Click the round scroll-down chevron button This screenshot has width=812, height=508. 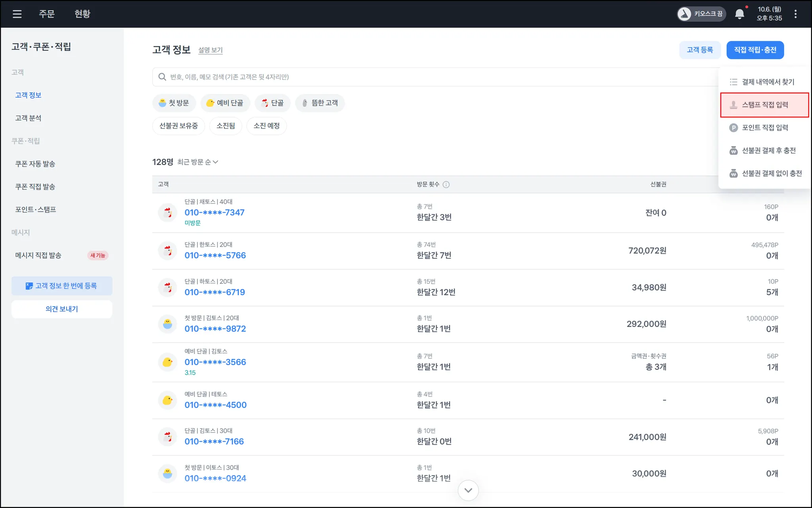pos(468,490)
